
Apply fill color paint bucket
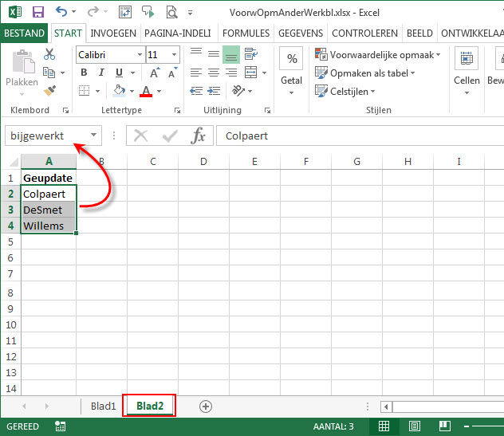[120, 91]
